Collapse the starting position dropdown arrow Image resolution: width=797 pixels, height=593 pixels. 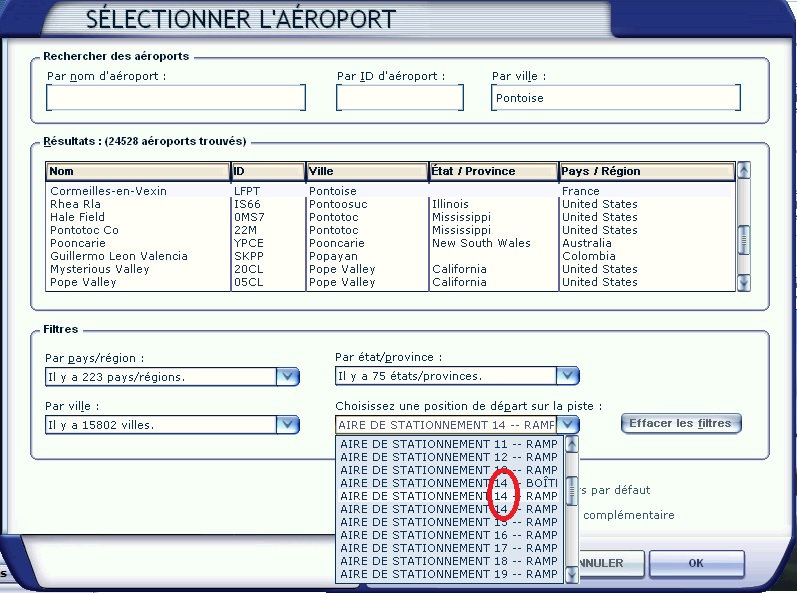click(567, 424)
